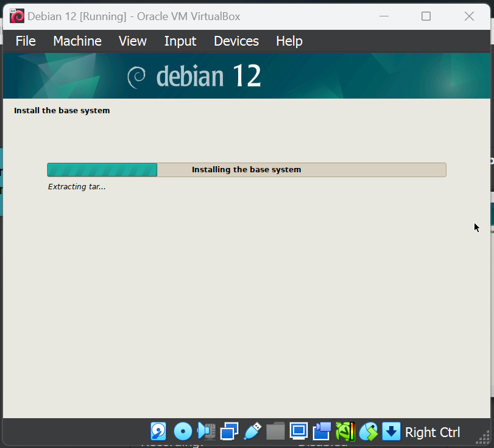Screen dimensions: 494x448
Task: Open the File menu
Action: (26, 41)
